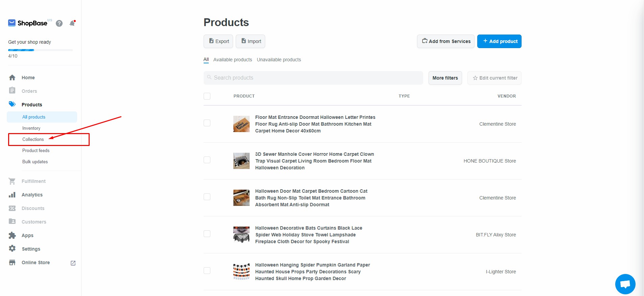Click the shop setup progress bar

tap(40, 50)
